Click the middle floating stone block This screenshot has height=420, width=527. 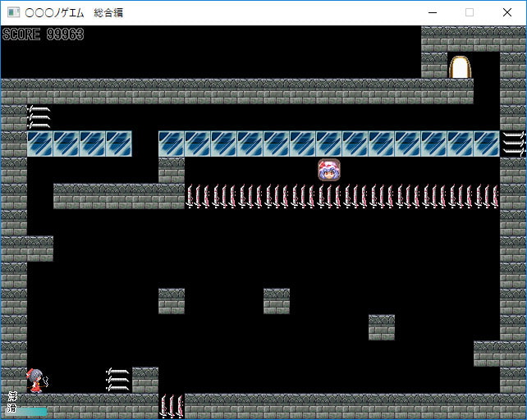tap(277, 301)
